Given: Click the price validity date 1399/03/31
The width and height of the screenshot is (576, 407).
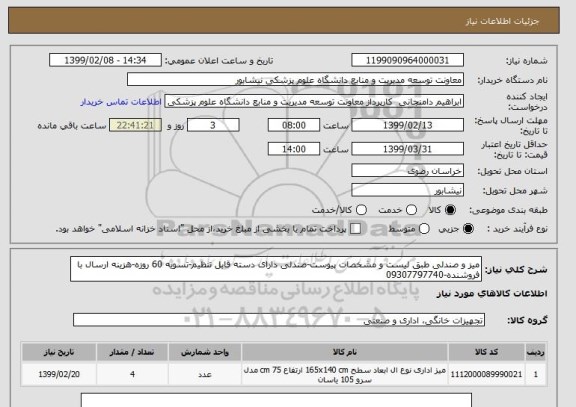Looking at the screenshot, I should pyautogui.click(x=407, y=149).
